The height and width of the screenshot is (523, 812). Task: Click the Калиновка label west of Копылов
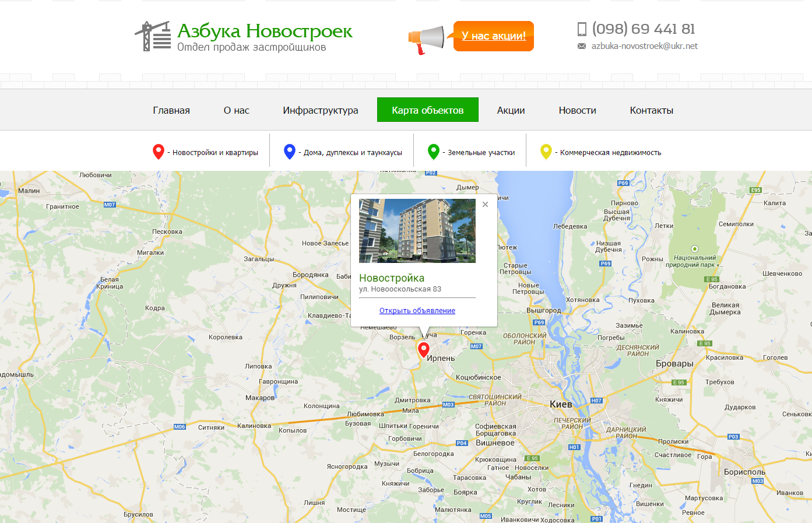[x=254, y=426]
